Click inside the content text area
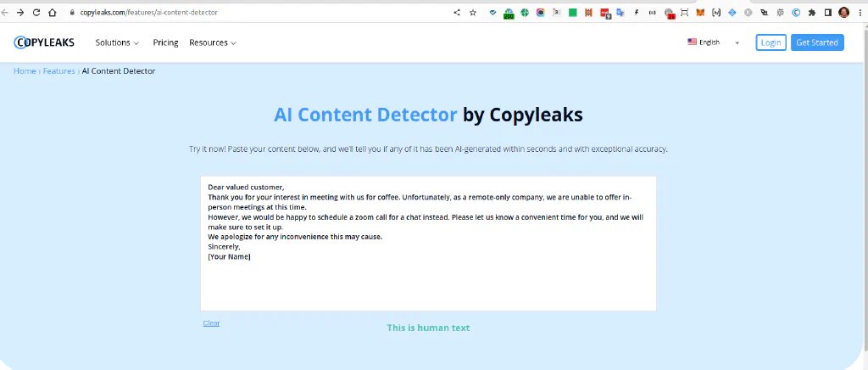The height and width of the screenshot is (370, 868). click(x=428, y=244)
